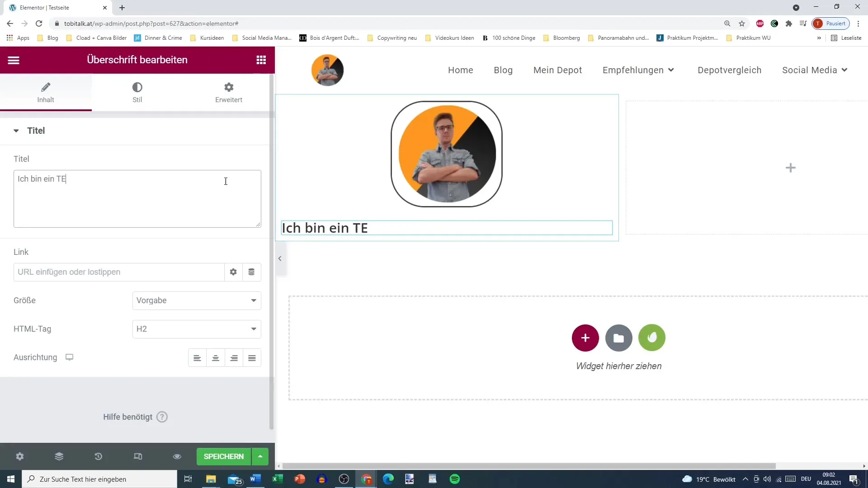868x488 pixels.
Task: Open the Leseliste reading list
Action: point(846,38)
